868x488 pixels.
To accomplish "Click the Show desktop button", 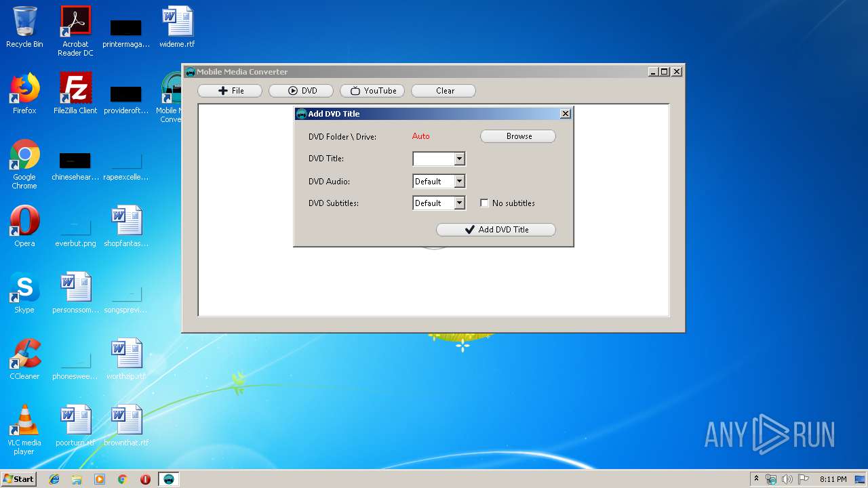I will [861, 479].
